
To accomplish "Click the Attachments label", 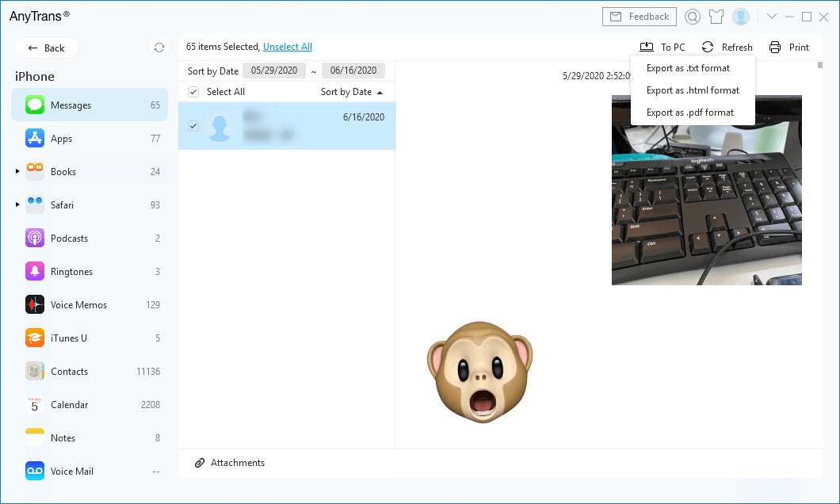I will tap(237, 463).
